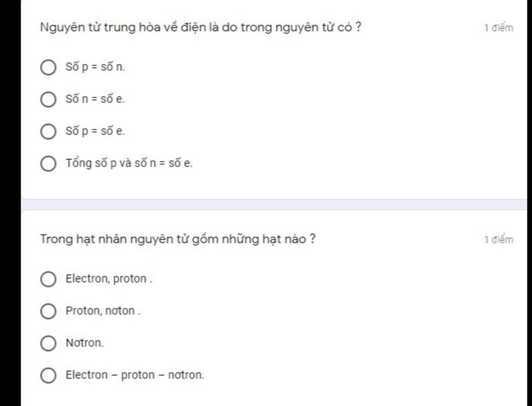Click the answer text 'Số n = số e.'

click(96, 99)
